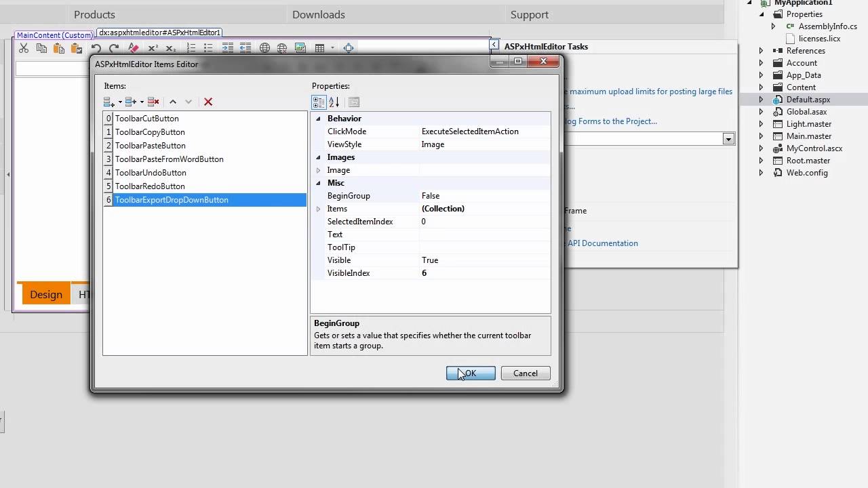Click the Fullscreen icon in the editor toolbar
The height and width of the screenshot is (488, 868).
[349, 48]
